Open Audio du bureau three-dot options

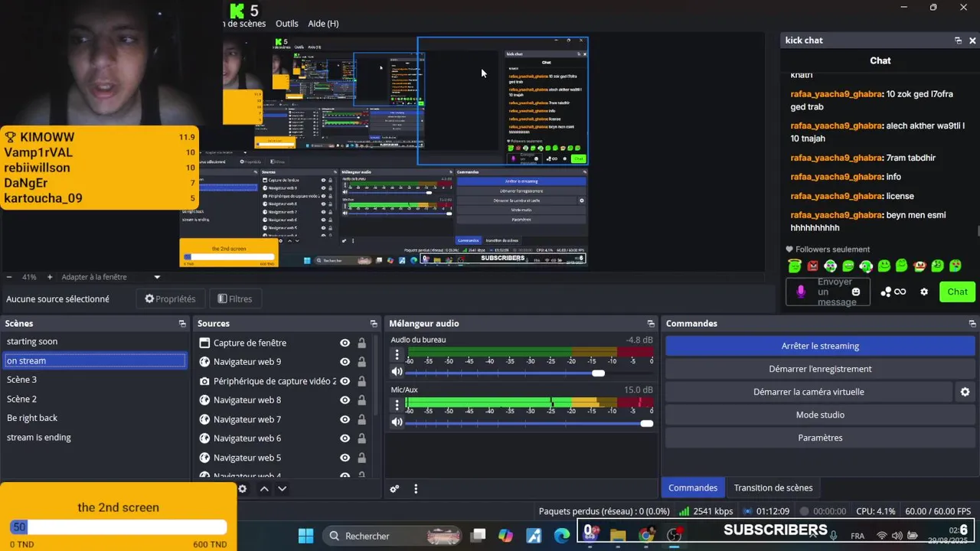pyautogui.click(x=397, y=354)
